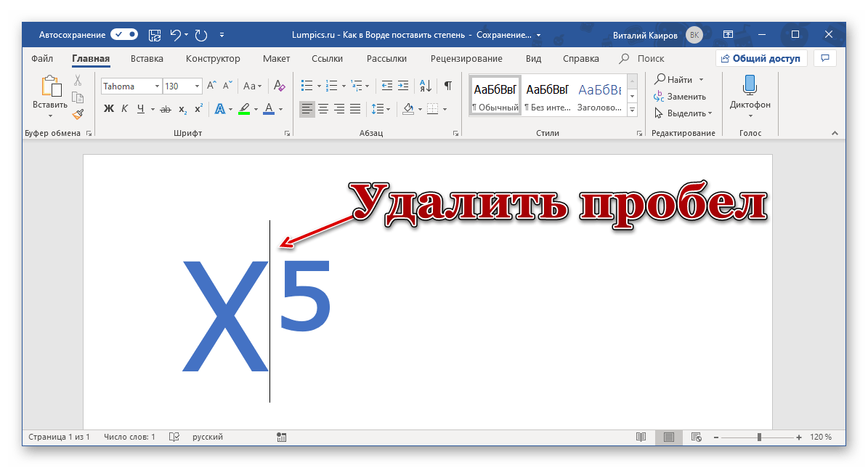Toggle superscript x² formatting

point(199,108)
